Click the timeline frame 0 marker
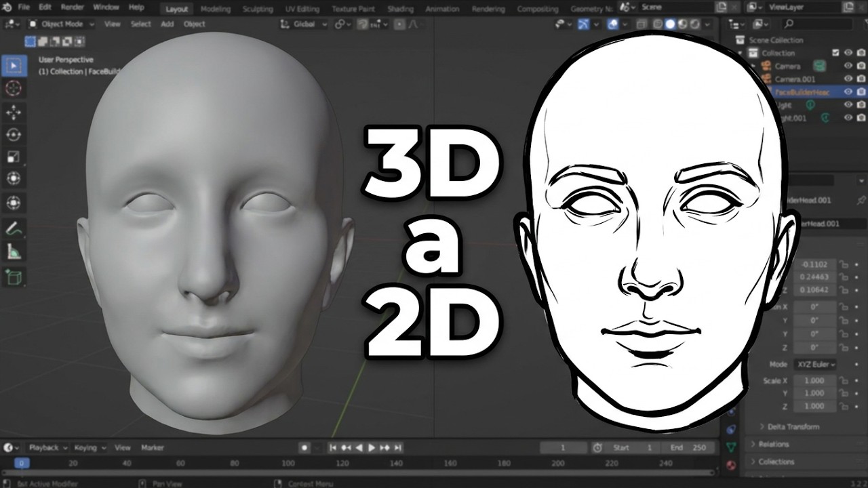This screenshot has width=868, height=488. (x=22, y=463)
